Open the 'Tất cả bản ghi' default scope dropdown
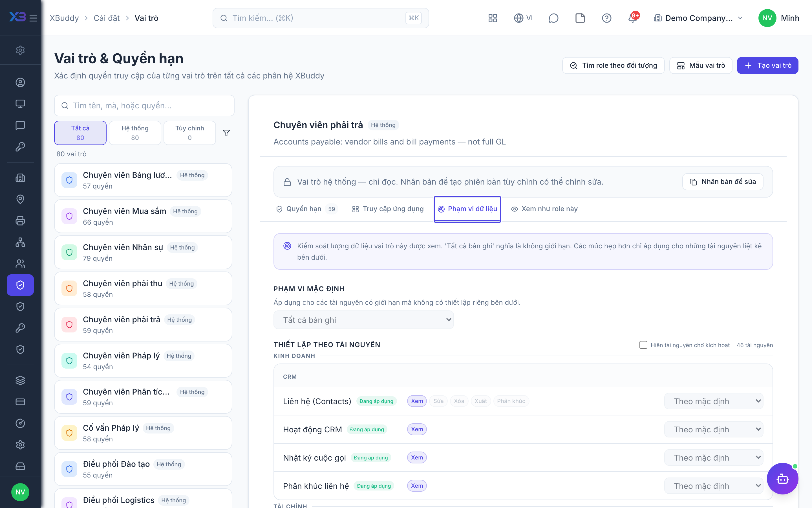This screenshot has width=812, height=508. [x=363, y=320]
